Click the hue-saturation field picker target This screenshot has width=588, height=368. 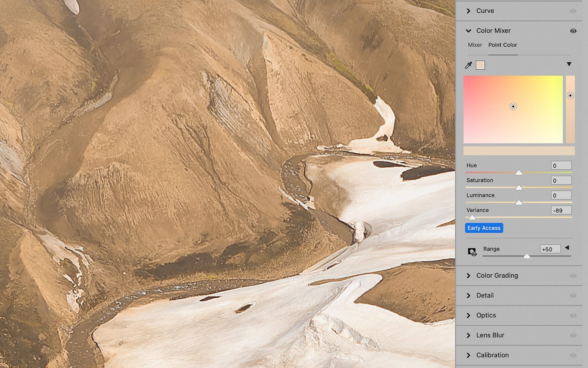[513, 106]
